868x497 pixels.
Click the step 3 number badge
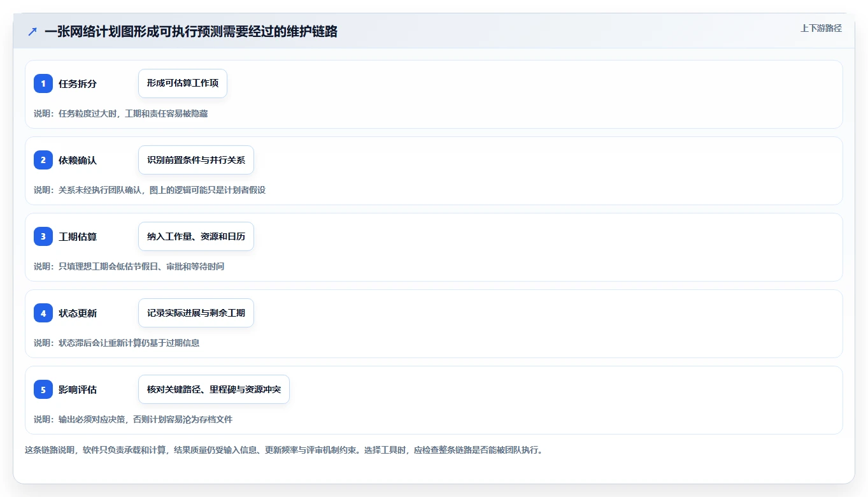(x=43, y=236)
